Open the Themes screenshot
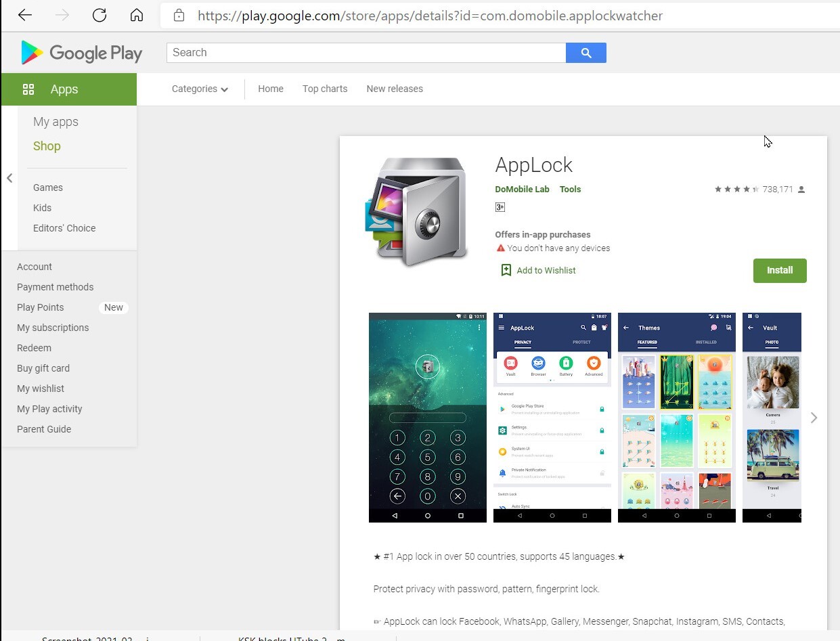840x641 pixels. click(x=677, y=418)
